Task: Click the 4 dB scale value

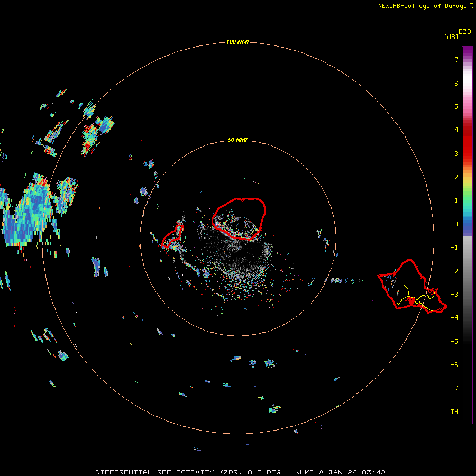Action: [456, 130]
